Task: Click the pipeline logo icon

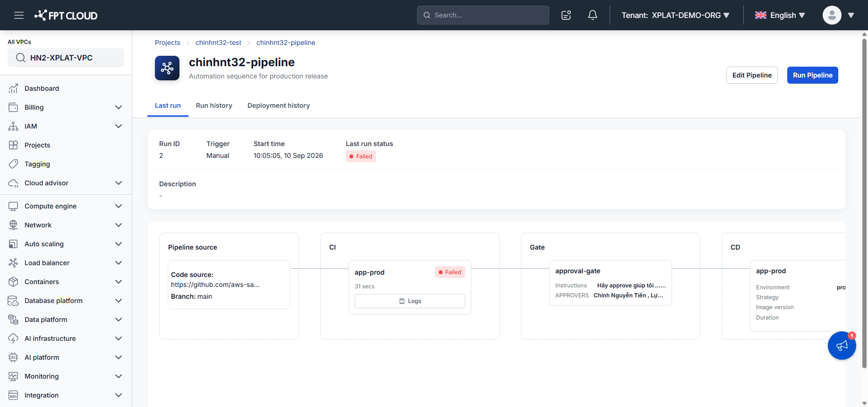Action: click(x=167, y=68)
